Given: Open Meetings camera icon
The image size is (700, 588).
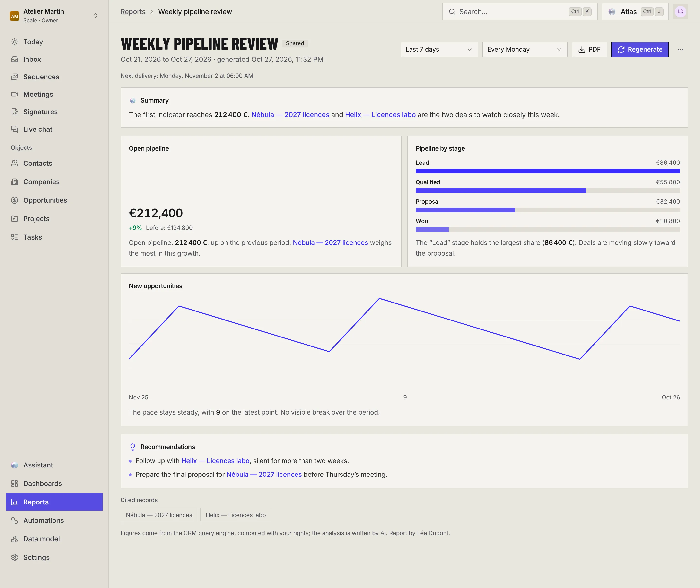Looking at the screenshot, I should tap(14, 94).
